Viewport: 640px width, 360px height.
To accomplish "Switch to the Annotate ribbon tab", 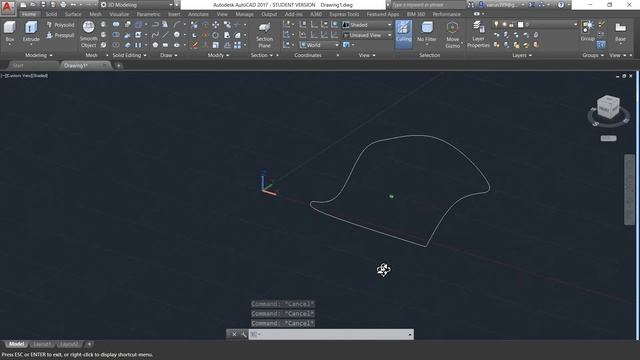I will tap(198, 14).
